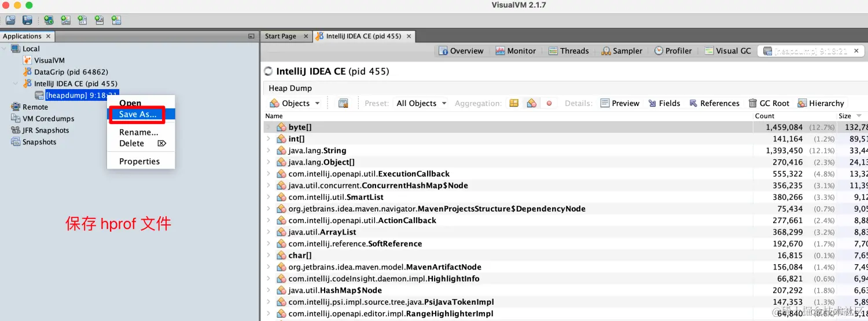This screenshot has height=321, width=868.
Task: Click the char[] class icon
Action: pyautogui.click(x=281, y=255)
